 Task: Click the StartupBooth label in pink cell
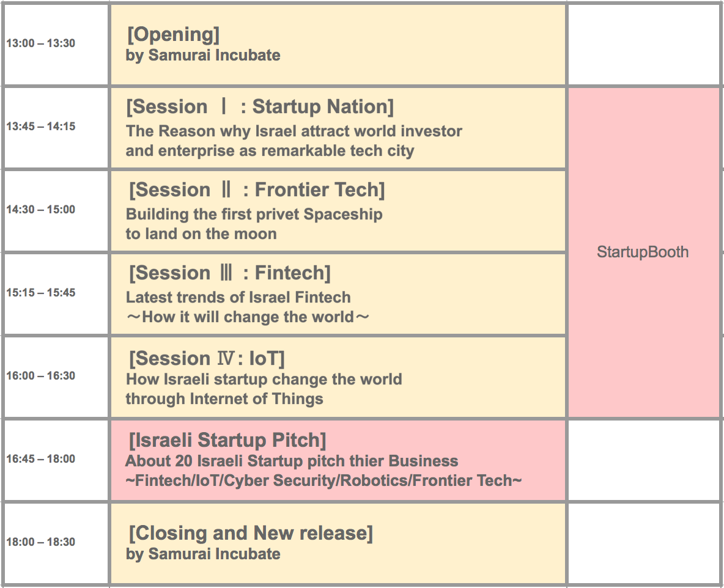(642, 252)
